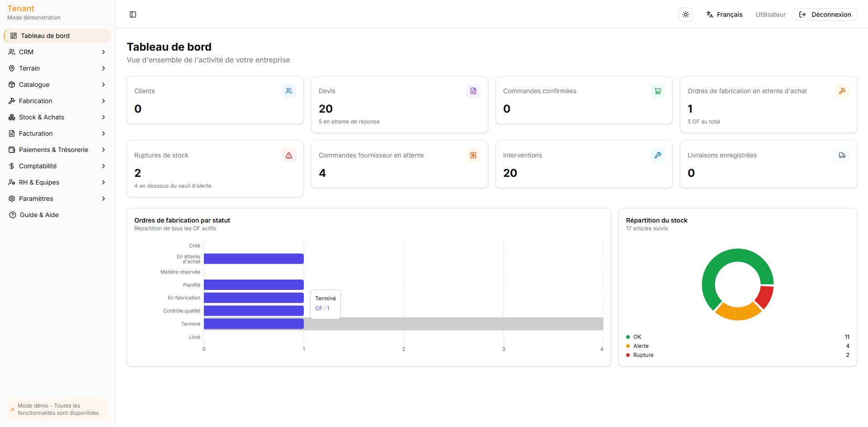Open the Stock & Achats menu label
The width and height of the screenshot is (868, 427).
[x=42, y=117]
